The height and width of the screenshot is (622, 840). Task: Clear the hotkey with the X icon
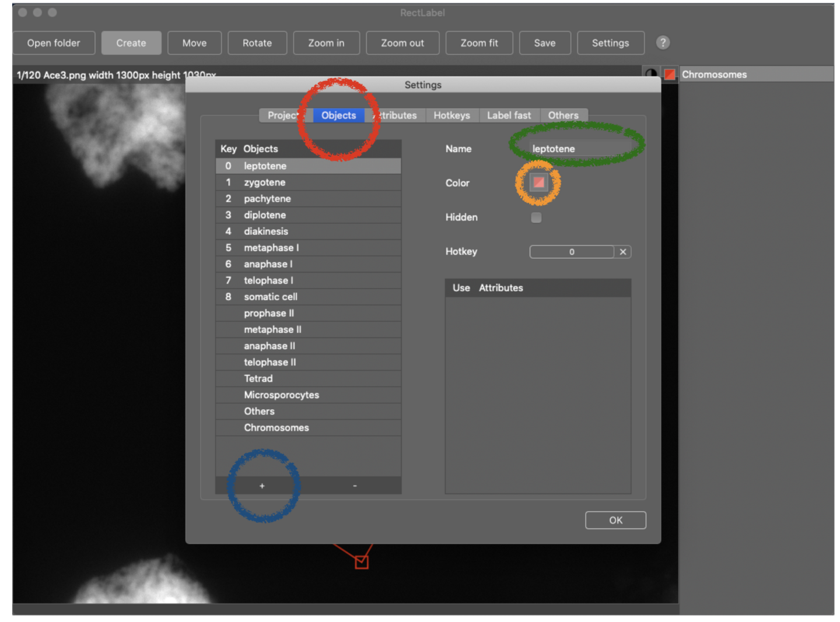[623, 252]
